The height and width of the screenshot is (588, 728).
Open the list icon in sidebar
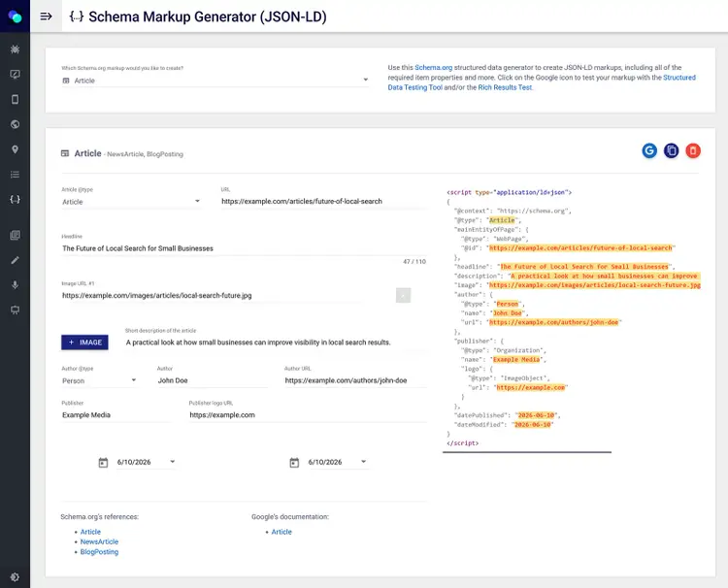click(x=15, y=175)
